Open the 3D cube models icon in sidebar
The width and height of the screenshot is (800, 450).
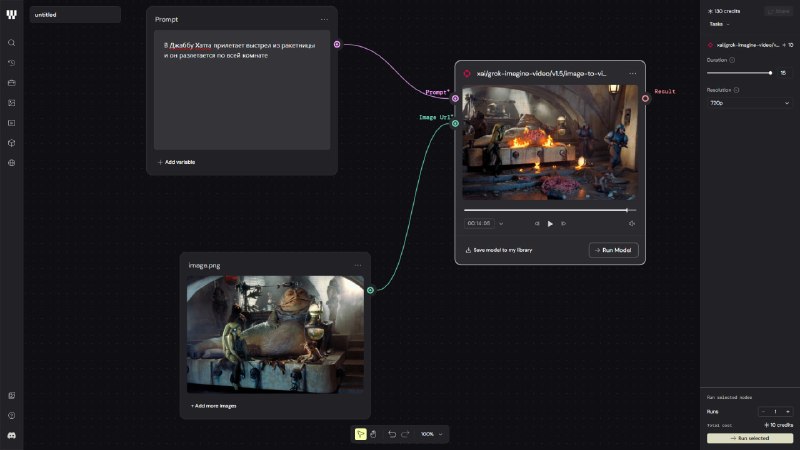pyautogui.click(x=11, y=143)
